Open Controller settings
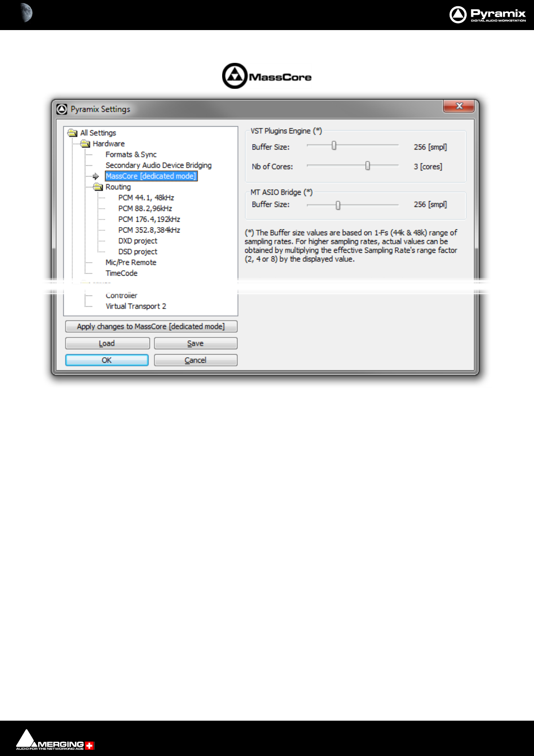534x756 pixels. point(122,295)
